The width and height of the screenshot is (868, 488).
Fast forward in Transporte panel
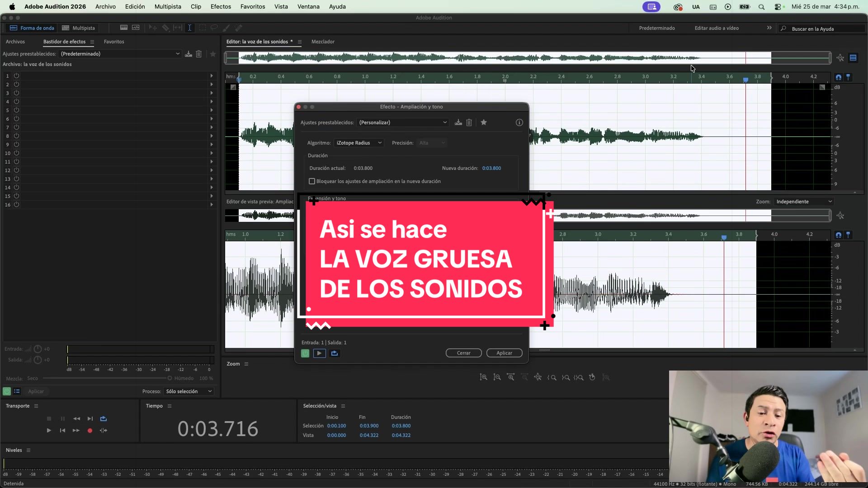76,431
